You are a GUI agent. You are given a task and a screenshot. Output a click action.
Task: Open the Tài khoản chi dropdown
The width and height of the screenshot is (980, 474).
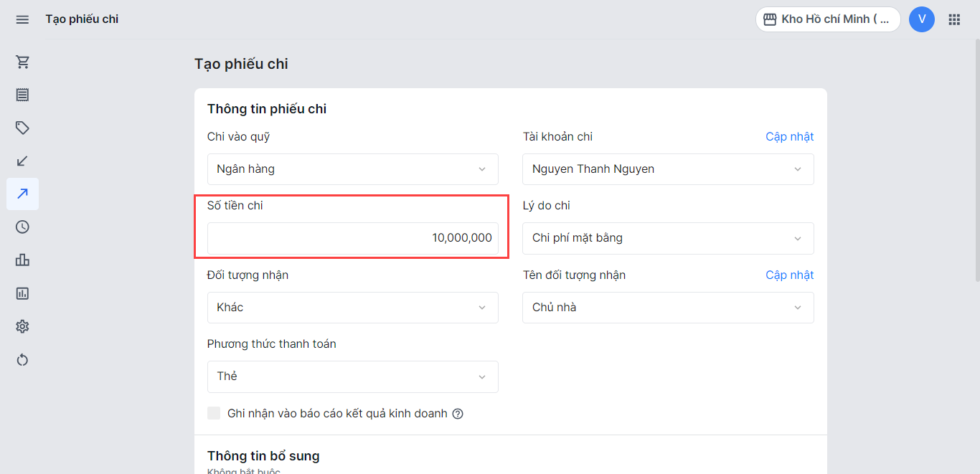667,169
